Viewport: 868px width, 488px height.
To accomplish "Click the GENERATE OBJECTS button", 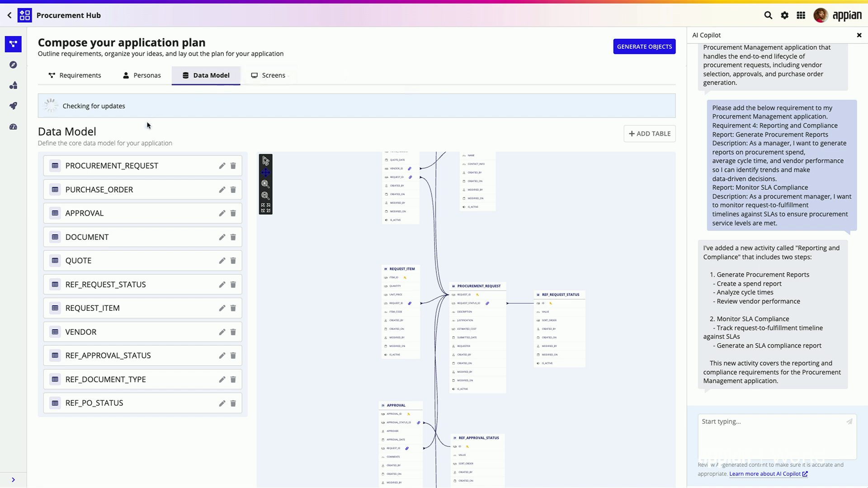I will [644, 47].
